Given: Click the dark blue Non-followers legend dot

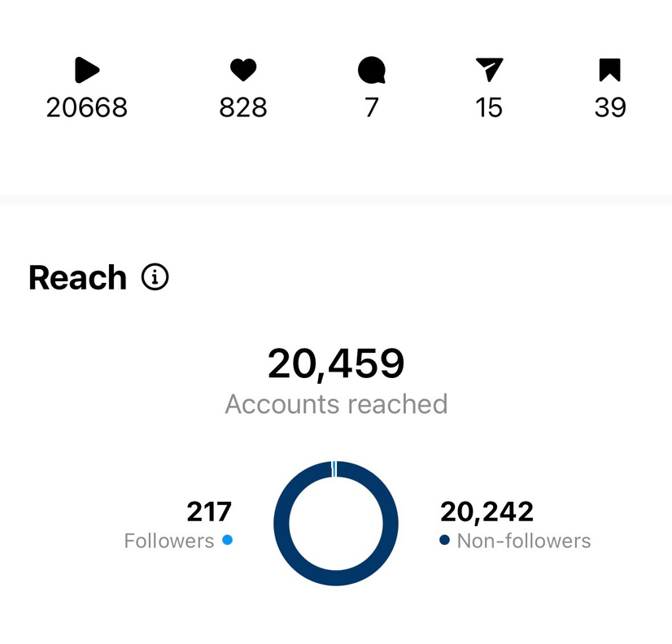Looking at the screenshot, I should pos(444,540).
